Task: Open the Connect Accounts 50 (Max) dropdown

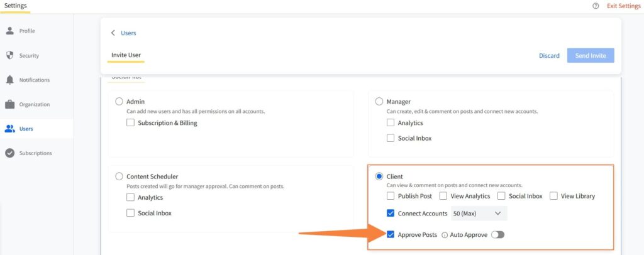Action: point(479,214)
